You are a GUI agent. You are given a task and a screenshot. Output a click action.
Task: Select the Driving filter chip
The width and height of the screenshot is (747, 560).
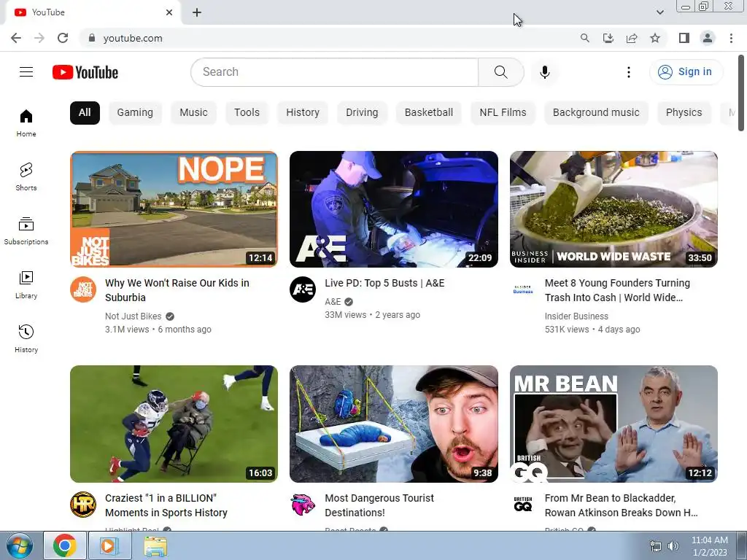pos(362,113)
